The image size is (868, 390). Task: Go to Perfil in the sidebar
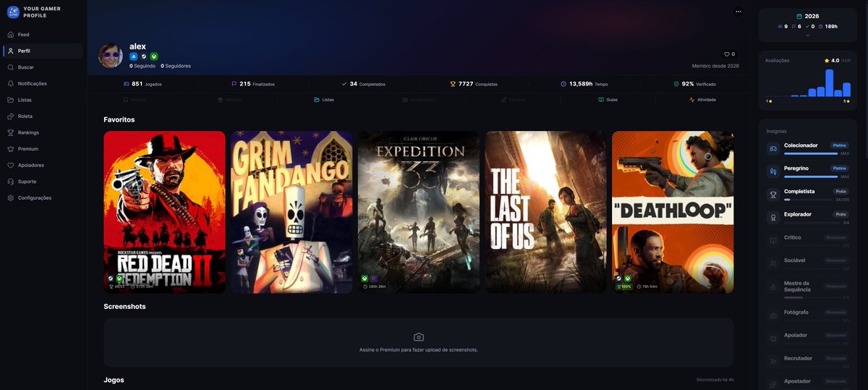pos(43,51)
